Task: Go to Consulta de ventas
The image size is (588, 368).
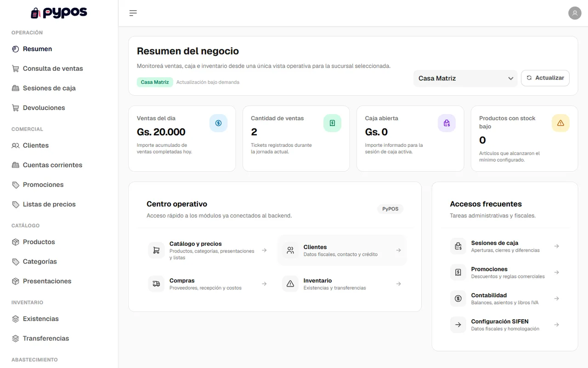Action: (59, 69)
